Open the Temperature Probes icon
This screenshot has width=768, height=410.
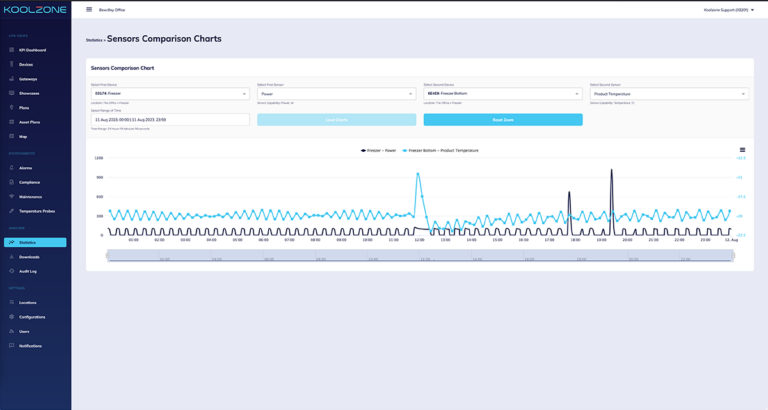pyautogui.click(x=12, y=211)
